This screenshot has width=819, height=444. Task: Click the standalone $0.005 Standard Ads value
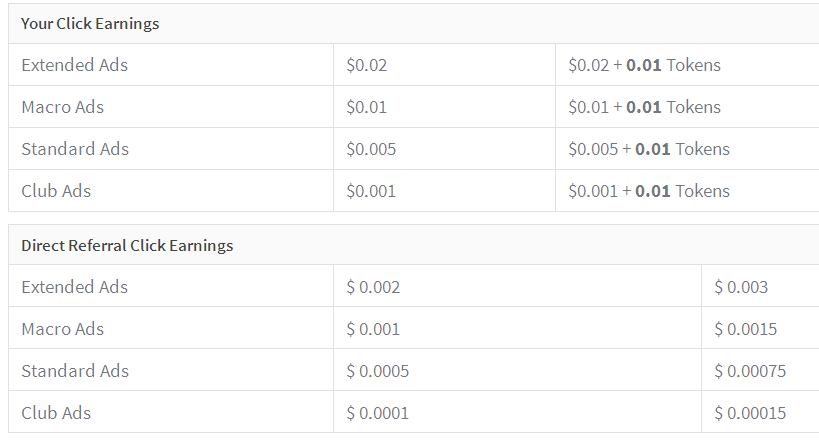coord(371,150)
